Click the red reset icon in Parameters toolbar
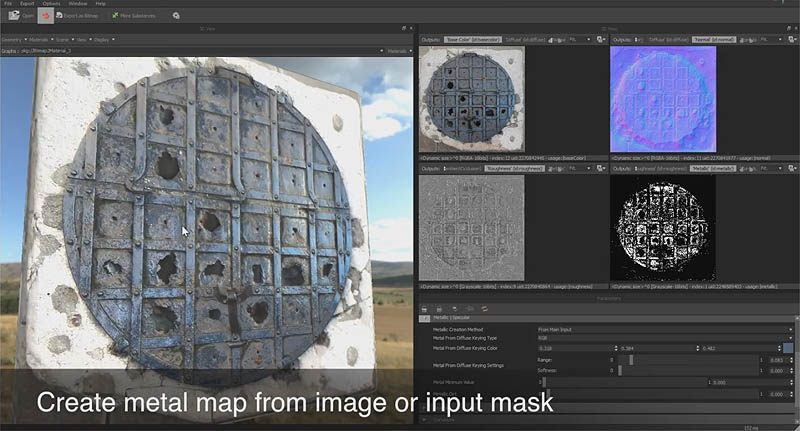Screen dimensions: 800x431 coord(486,308)
